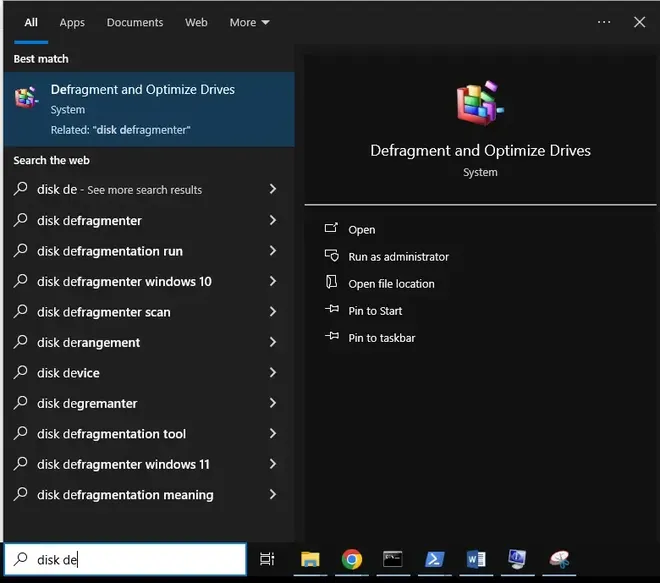Open PowerShell from the taskbar

[x=435, y=559]
